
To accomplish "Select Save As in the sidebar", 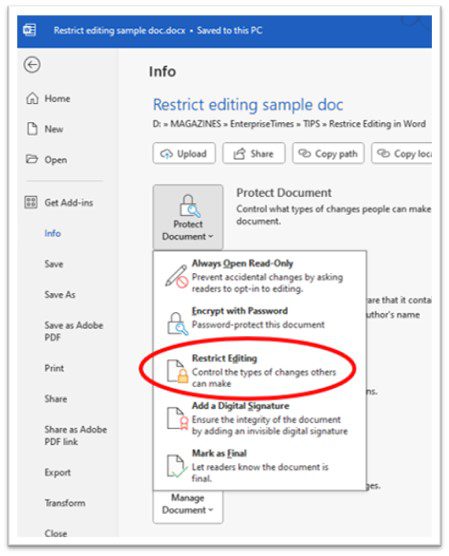I will click(60, 295).
